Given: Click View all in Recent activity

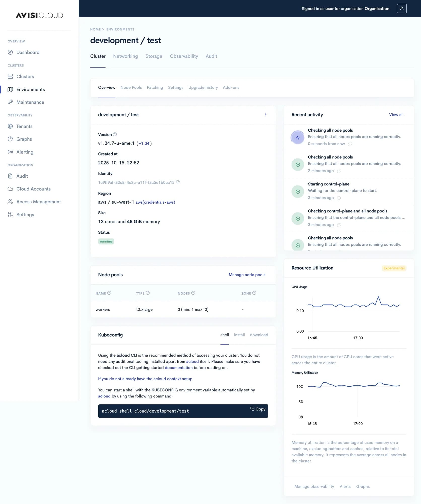Looking at the screenshot, I should 396,115.
